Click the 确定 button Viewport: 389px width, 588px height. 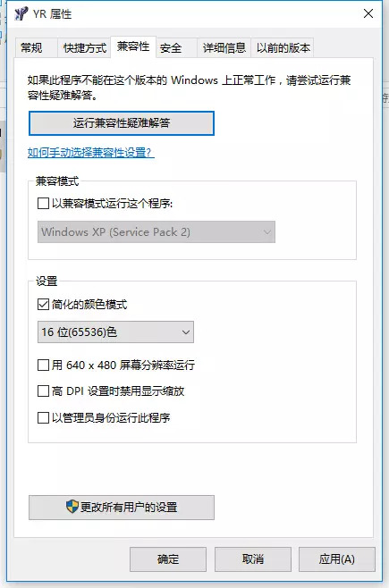[x=168, y=559]
